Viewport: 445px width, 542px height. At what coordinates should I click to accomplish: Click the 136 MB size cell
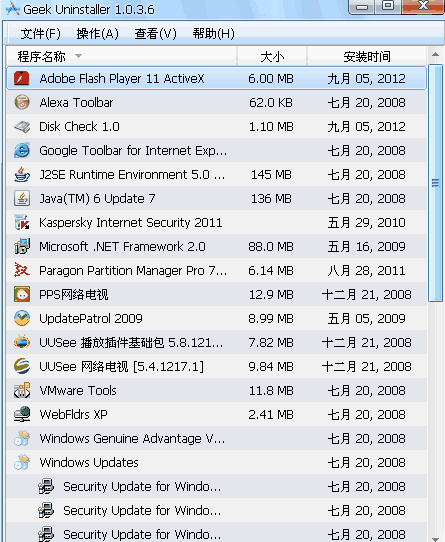click(x=271, y=198)
